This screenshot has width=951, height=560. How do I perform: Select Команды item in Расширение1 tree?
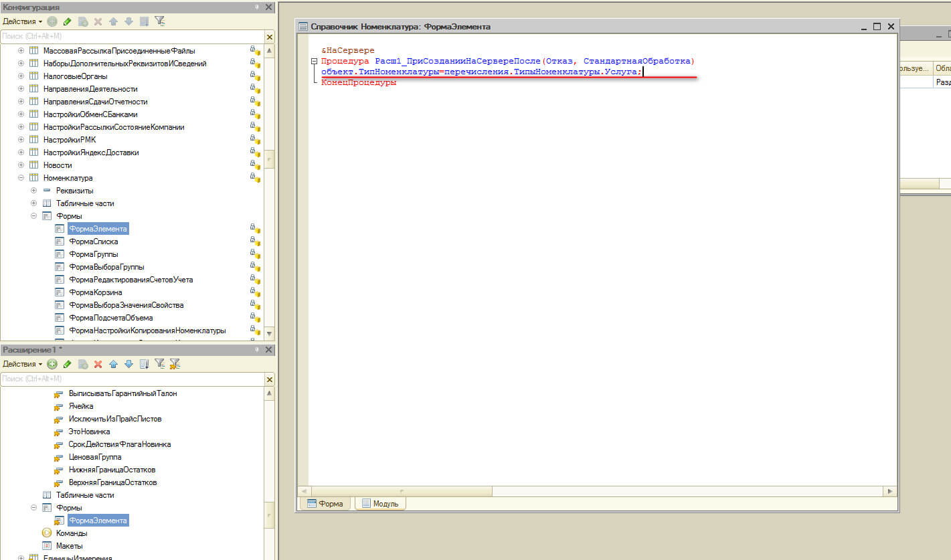[x=71, y=533]
